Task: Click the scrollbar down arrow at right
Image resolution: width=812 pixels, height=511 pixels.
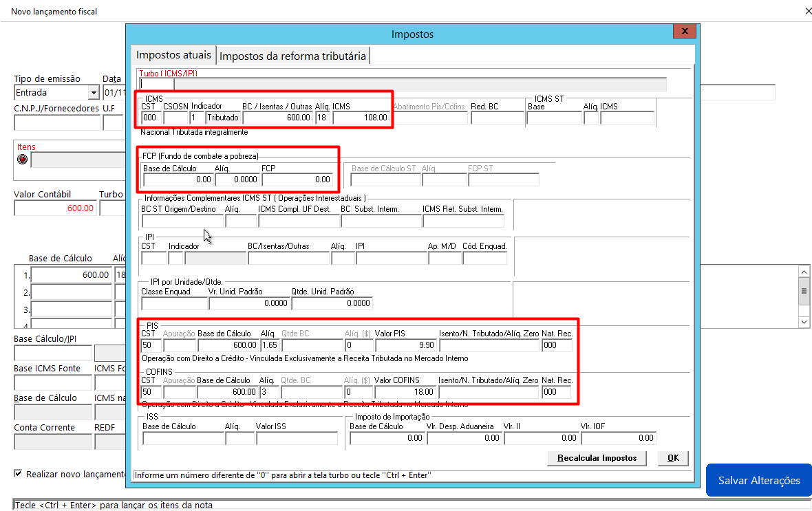Action: click(804, 322)
